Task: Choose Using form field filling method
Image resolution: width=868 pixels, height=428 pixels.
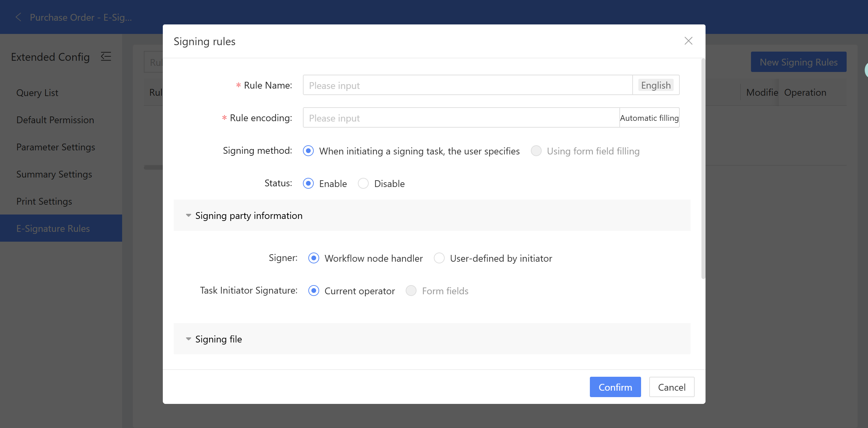Action: [x=536, y=151]
